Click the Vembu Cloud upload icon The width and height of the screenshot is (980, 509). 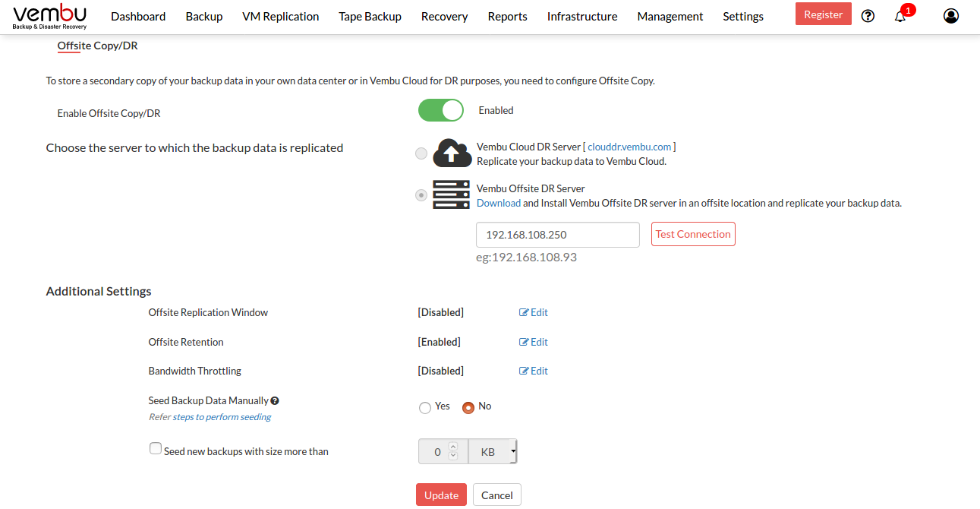452,153
